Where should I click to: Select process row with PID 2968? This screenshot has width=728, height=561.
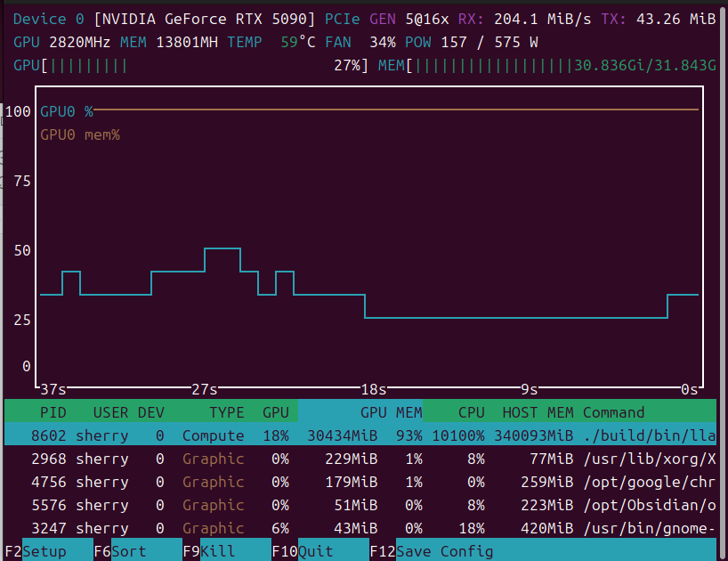click(x=360, y=459)
